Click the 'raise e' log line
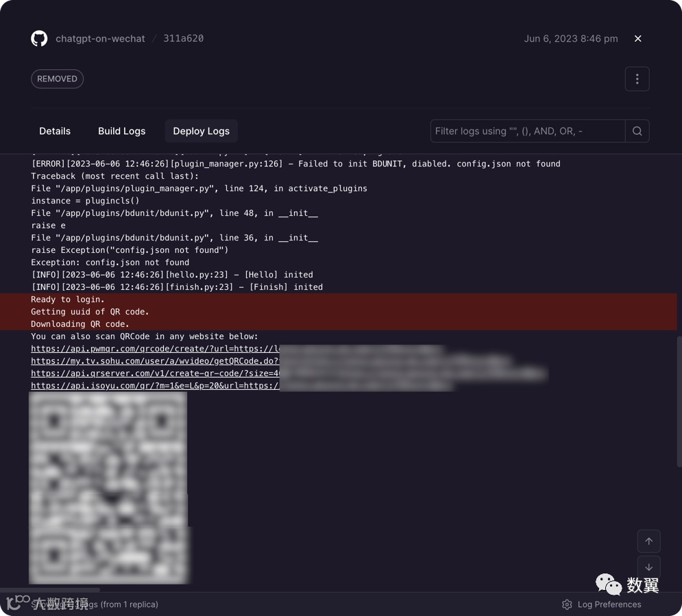 pyautogui.click(x=48, y=225)
